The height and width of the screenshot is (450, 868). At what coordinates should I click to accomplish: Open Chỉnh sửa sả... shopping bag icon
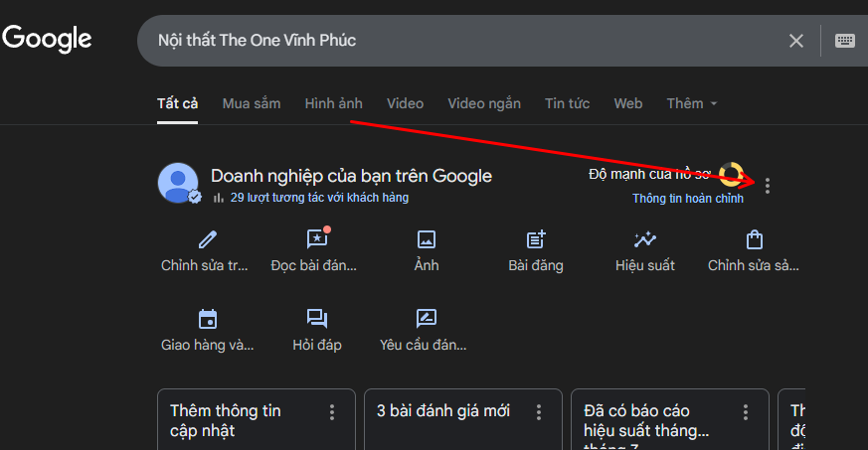(x=755, y=239)
